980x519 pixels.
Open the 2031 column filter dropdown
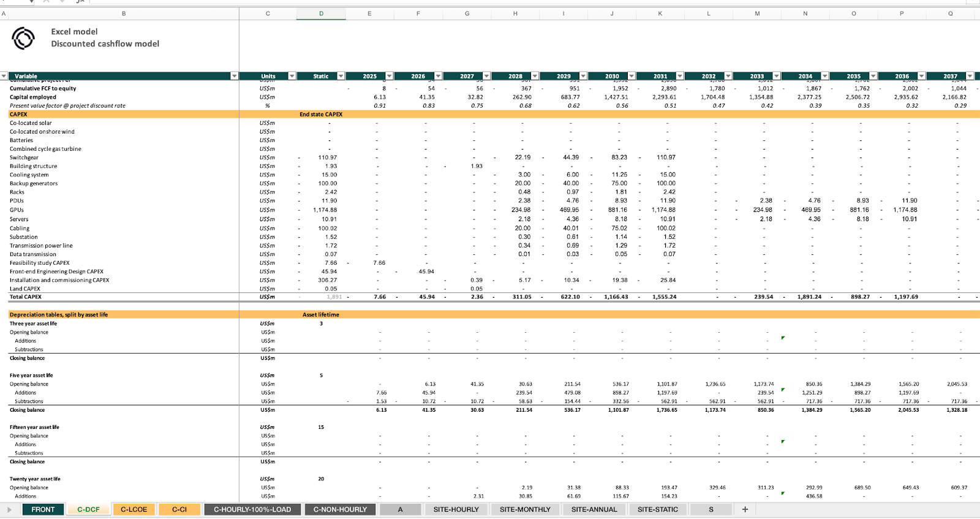(x=680, y=76)
